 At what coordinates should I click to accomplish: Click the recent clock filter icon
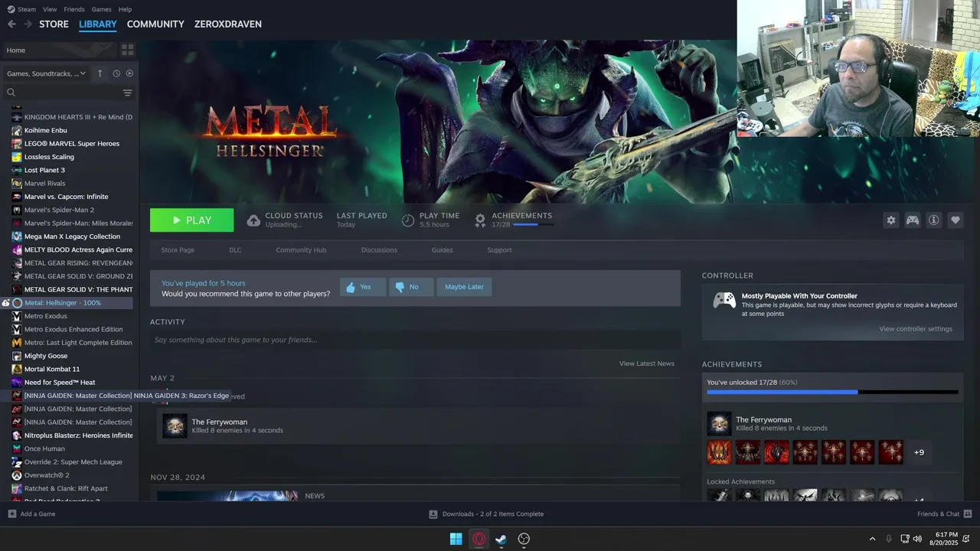(116, 73)
